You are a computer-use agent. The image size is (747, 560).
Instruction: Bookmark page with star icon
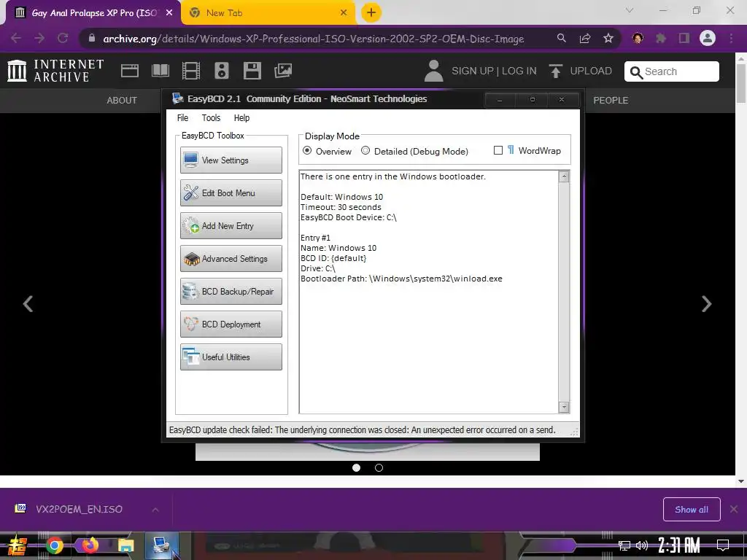tap(608, 38)
